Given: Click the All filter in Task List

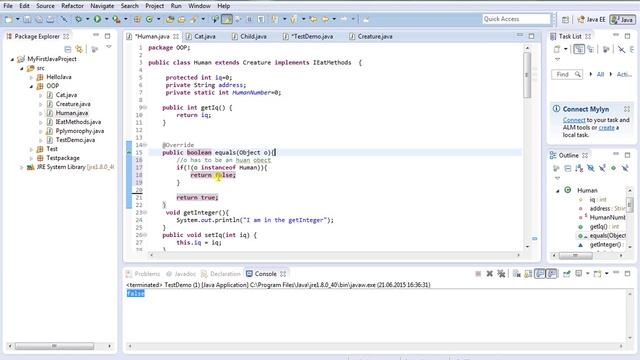Looking at the screenshot, I should click(600, 74).
